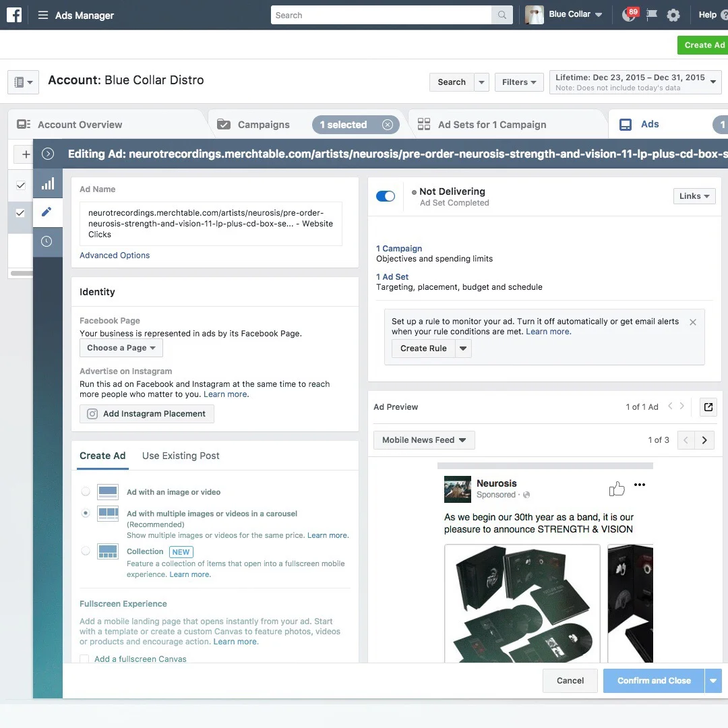Image resolution: width=728 pixels, height=728 pixels.
Task: Like the Neurosis page thumbs up icon
Action: (617, 489)
